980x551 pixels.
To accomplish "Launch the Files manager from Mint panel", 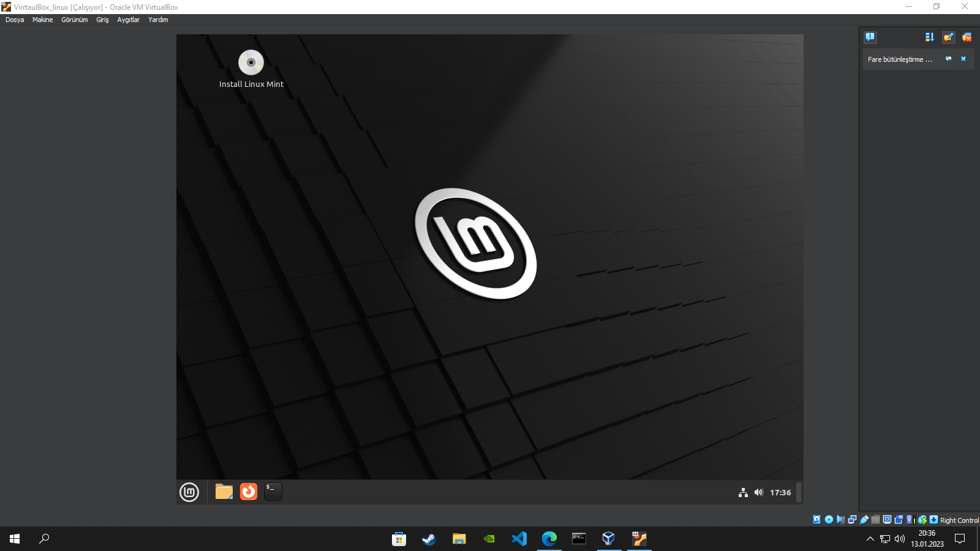I will 224,492.
